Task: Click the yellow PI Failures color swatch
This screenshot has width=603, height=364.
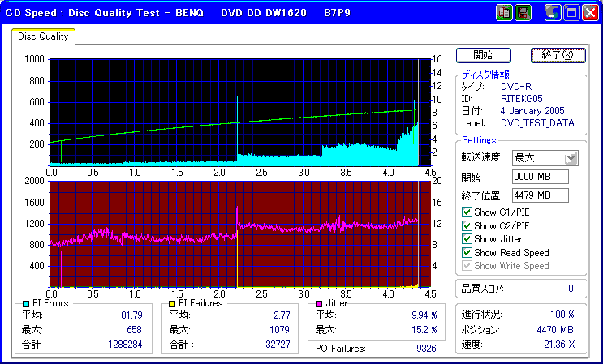Action: [x=172, y=304]
